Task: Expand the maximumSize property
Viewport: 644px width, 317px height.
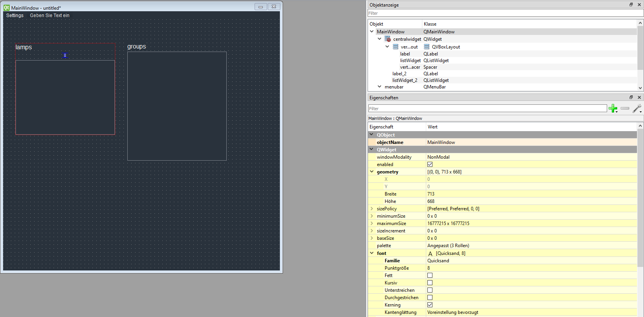Action: [x=371, y=223]
